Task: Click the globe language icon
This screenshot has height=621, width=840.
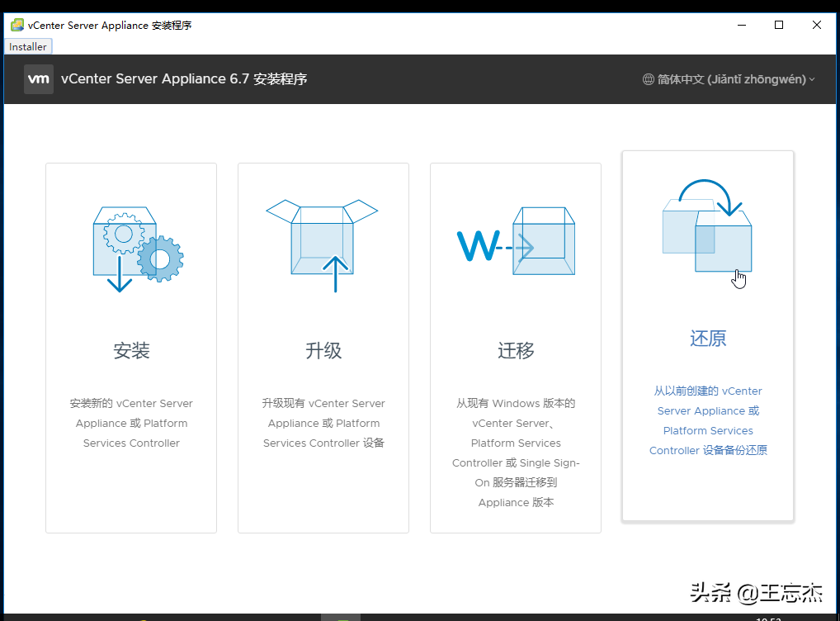Action: coord(649,79)
